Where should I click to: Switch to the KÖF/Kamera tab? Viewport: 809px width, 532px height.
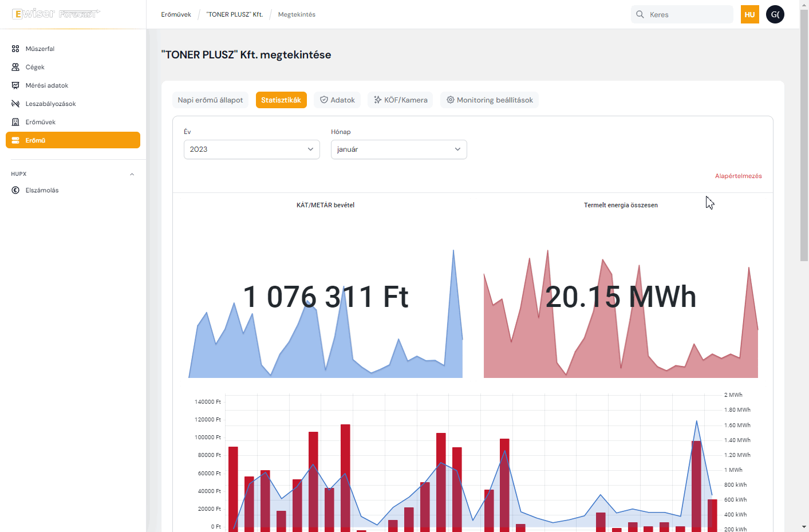tap(400, 100)
